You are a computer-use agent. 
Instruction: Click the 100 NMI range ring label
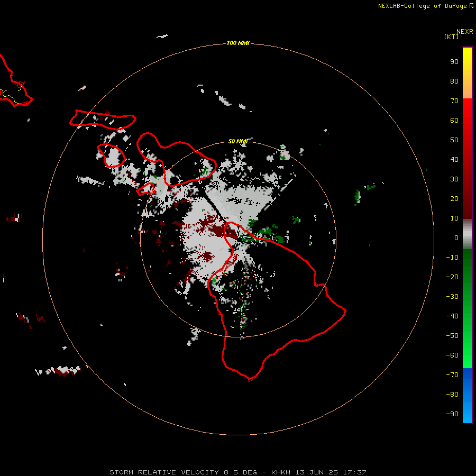238,43
